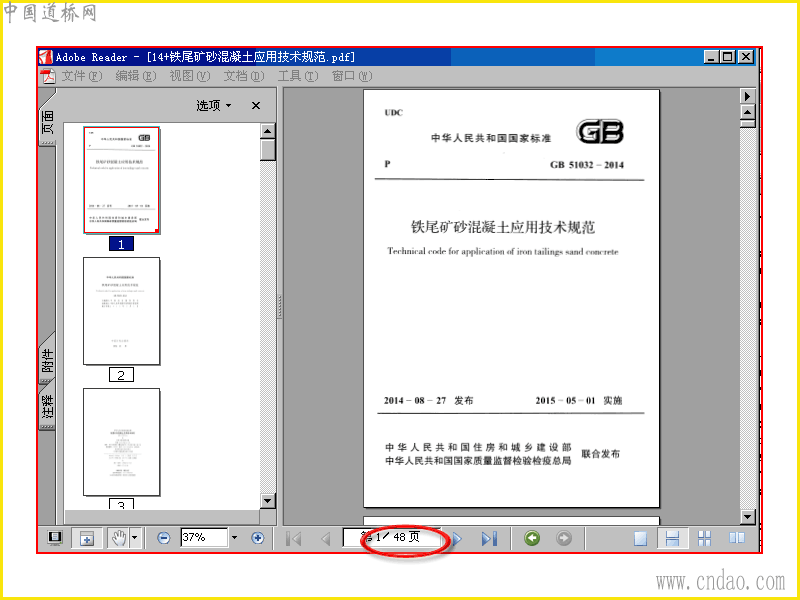Click the fit-page icon beside Hand tool
Image resolution: width=800 pixels, height=600 pixels.
[87, 538]
